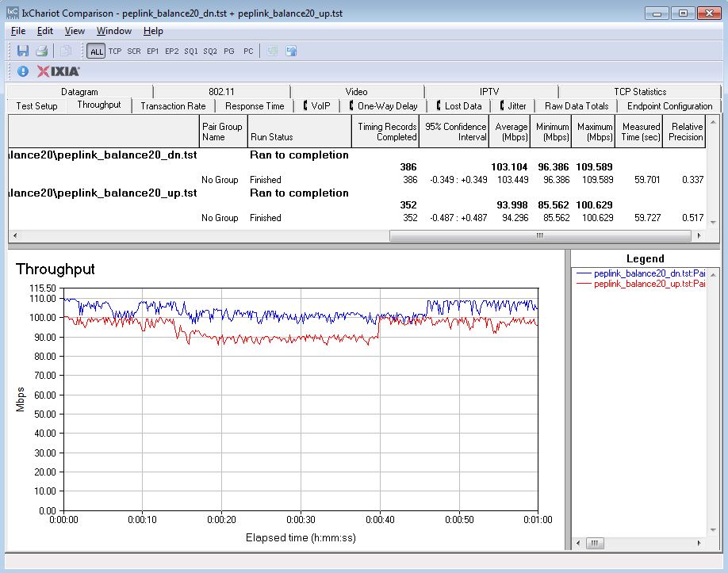Toggle the SQ2 filter button

coord(210,51)
